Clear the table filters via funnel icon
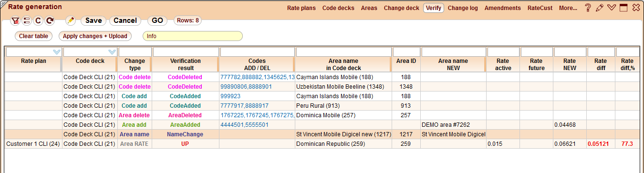 15,20
